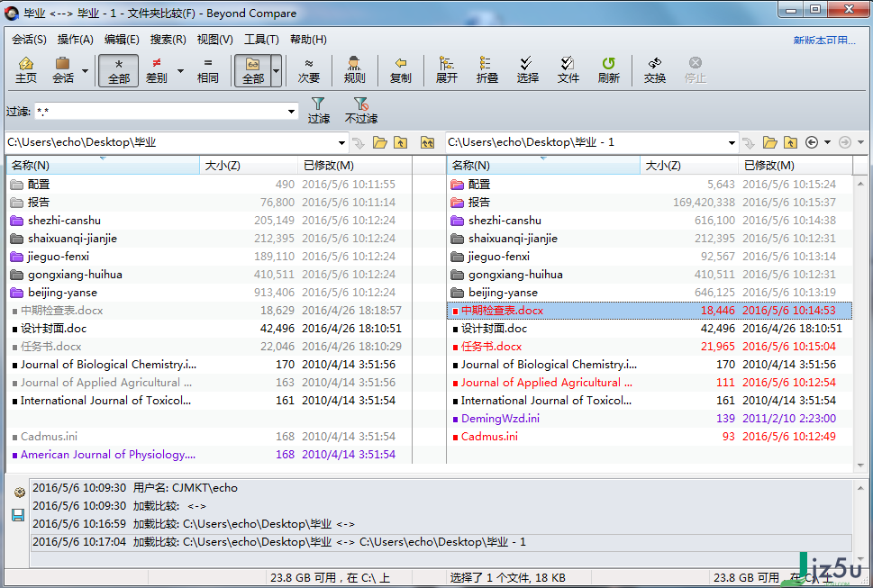The width and height of the screenshot is (873, 588).
Task: Sort right pane by 已修改(M) header
Action: click(x=795, y=165)
